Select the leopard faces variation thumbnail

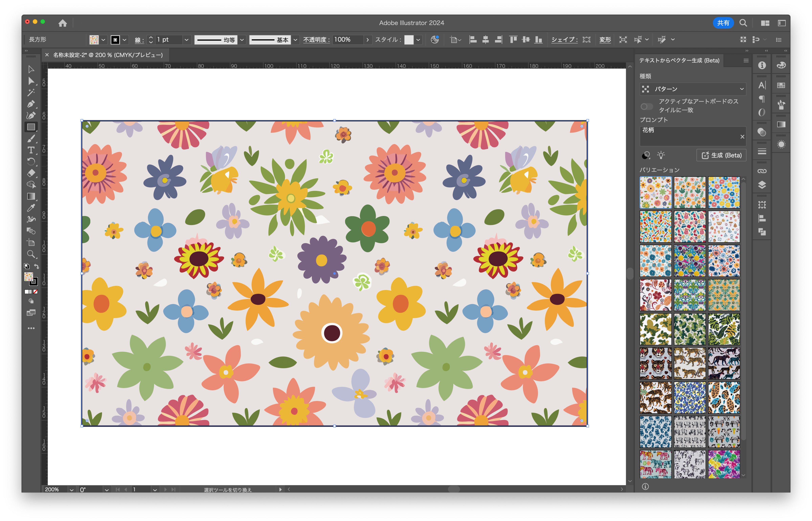coord(655,363)
